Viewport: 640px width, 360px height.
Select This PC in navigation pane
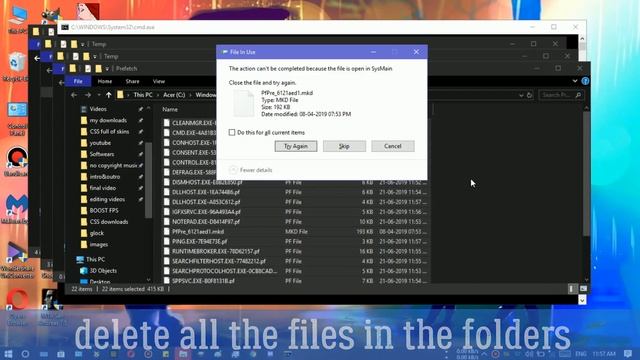pyautogui.click(x=95, y=259)
